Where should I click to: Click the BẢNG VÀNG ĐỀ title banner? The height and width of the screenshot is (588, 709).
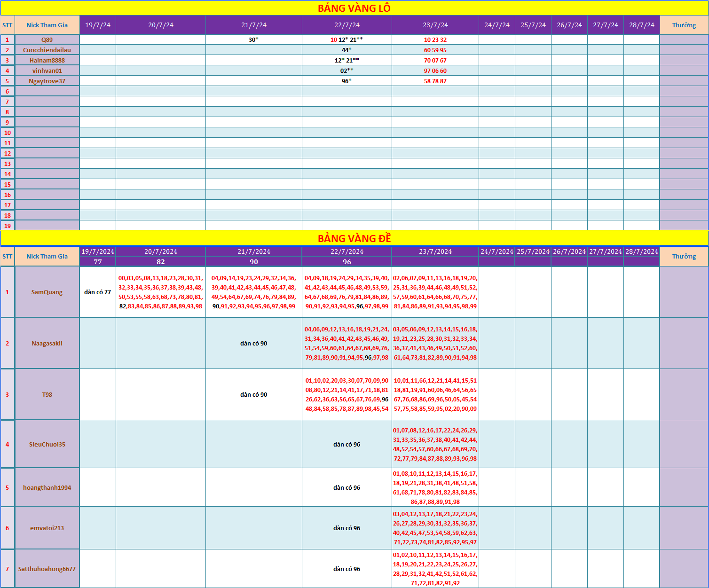354,238
